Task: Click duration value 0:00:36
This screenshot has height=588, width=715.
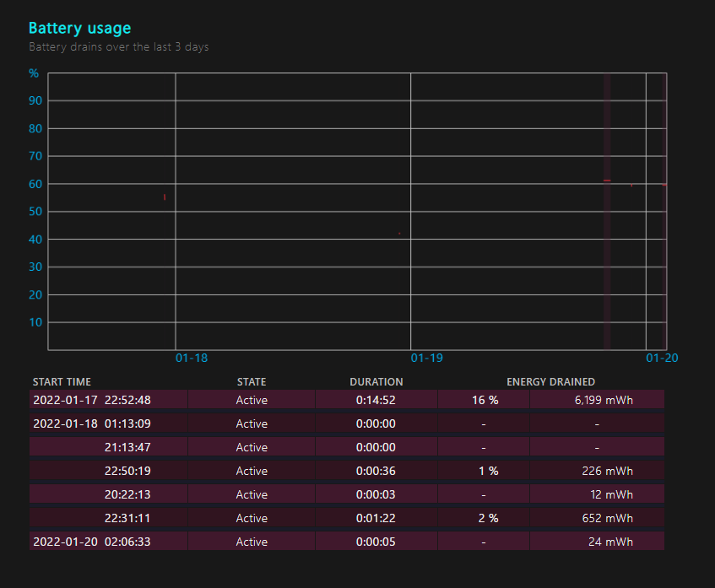Action: 376,471
